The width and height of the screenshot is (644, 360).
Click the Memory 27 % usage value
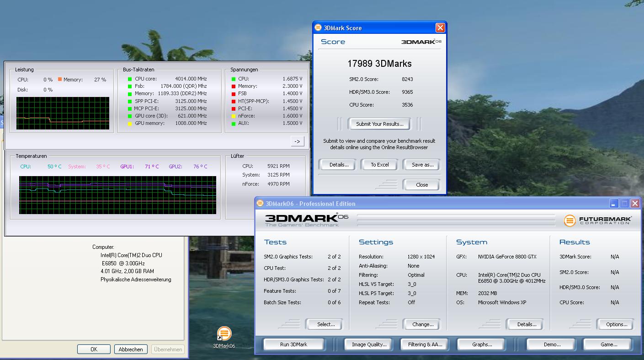[100, 80]
